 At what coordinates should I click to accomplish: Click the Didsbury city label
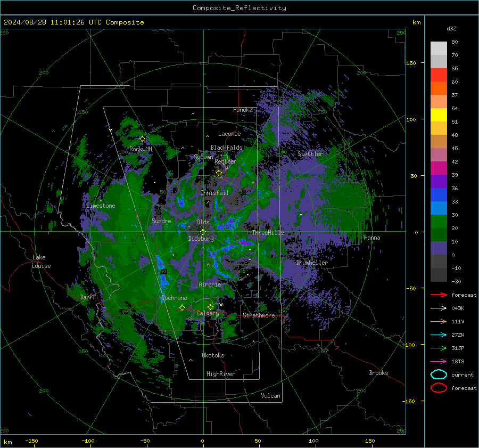click(x=201, y=239)
